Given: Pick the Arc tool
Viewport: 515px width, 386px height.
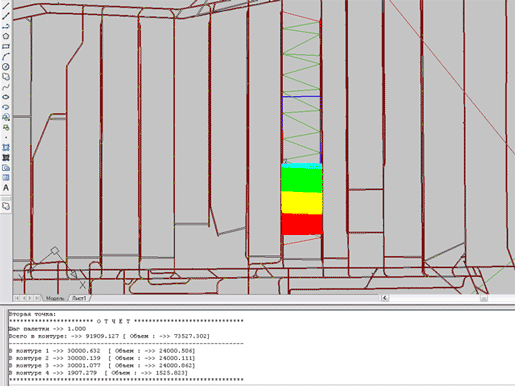Looking at the screenshot, I should tap(6, 57).
